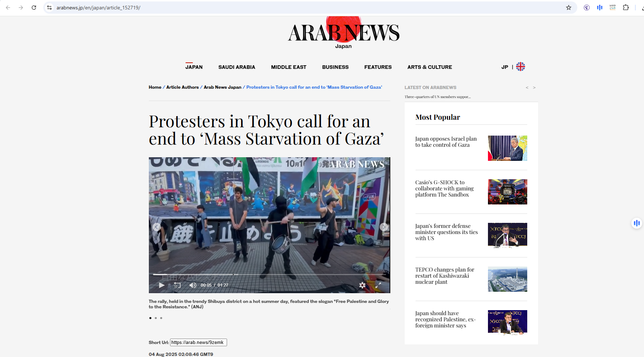Play the protest rally video
Image resolution: width=644 pixels, height=357 pixels.
pos(161,285)
